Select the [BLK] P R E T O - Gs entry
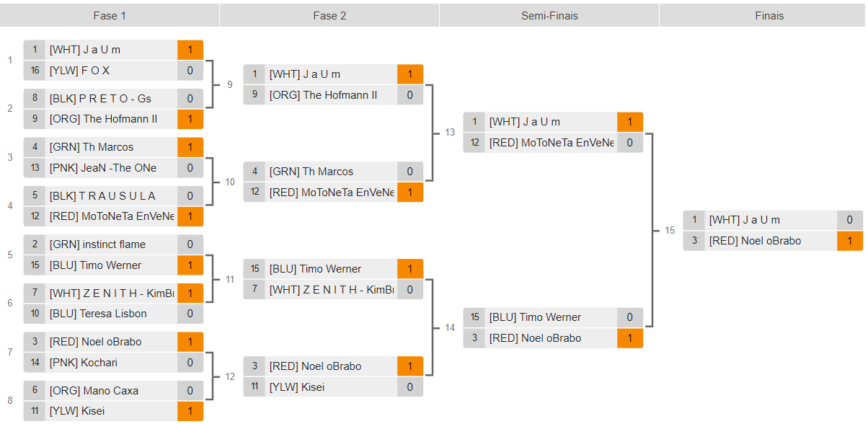868x424 pixels. pos(100,99)
